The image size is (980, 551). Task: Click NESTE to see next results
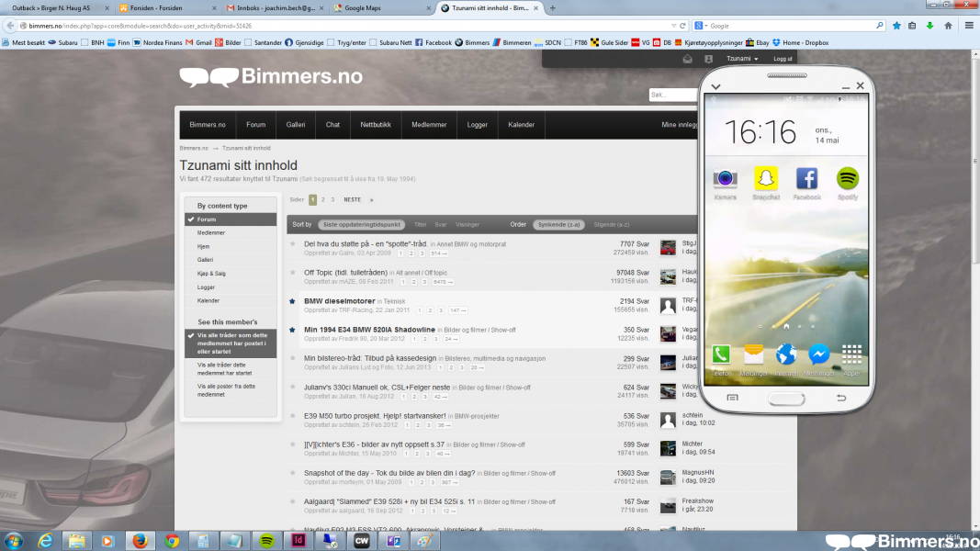[x=353, y=200]
